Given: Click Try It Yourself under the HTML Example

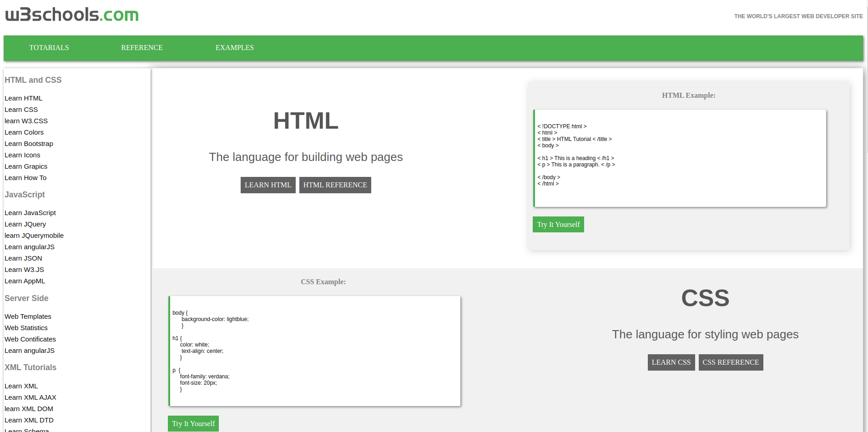Looking at the screenshot, I should 558,224.
